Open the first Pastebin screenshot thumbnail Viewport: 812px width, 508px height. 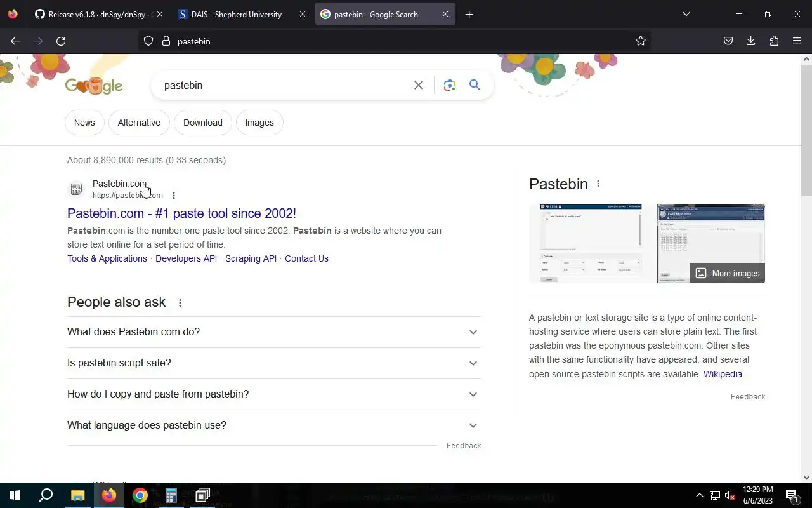(x=591, y=243)
